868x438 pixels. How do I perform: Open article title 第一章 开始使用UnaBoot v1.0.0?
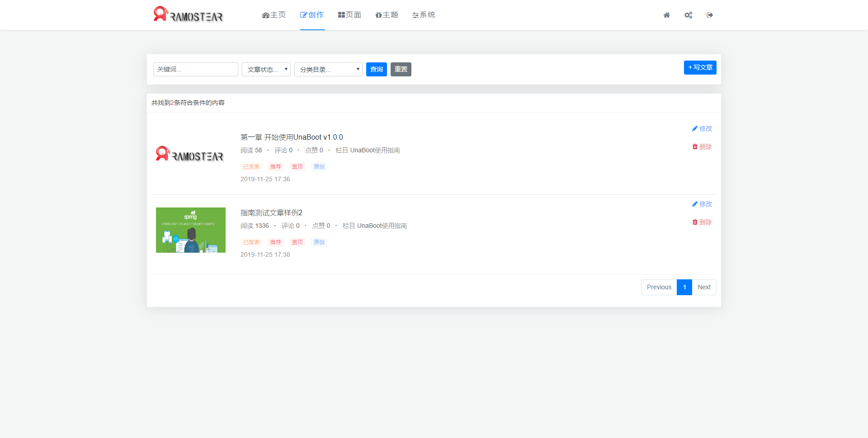(x=292, y=137)
